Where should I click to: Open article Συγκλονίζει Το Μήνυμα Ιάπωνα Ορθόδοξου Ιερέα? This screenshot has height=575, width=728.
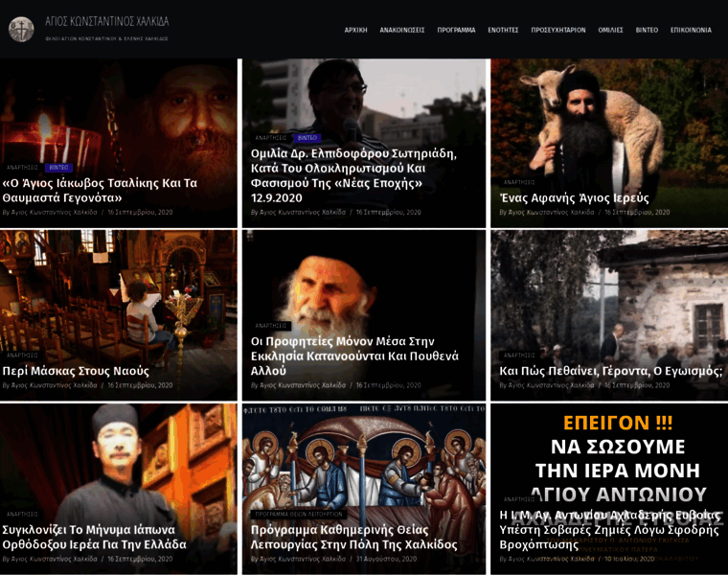coord(94,537)
